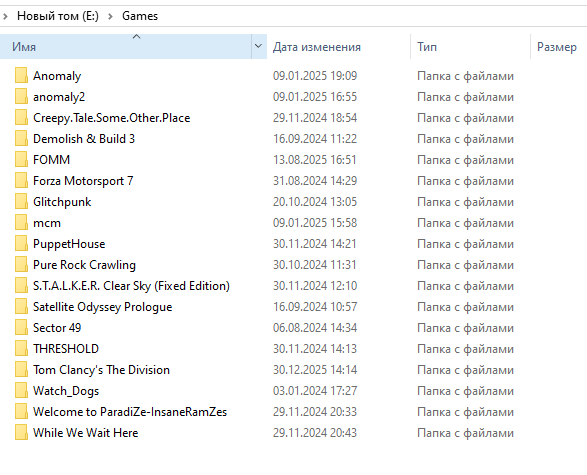Select the Satellite Odyssey Prologue name
The height and width of the screenshot is (475, 587).
coord(103,307)
